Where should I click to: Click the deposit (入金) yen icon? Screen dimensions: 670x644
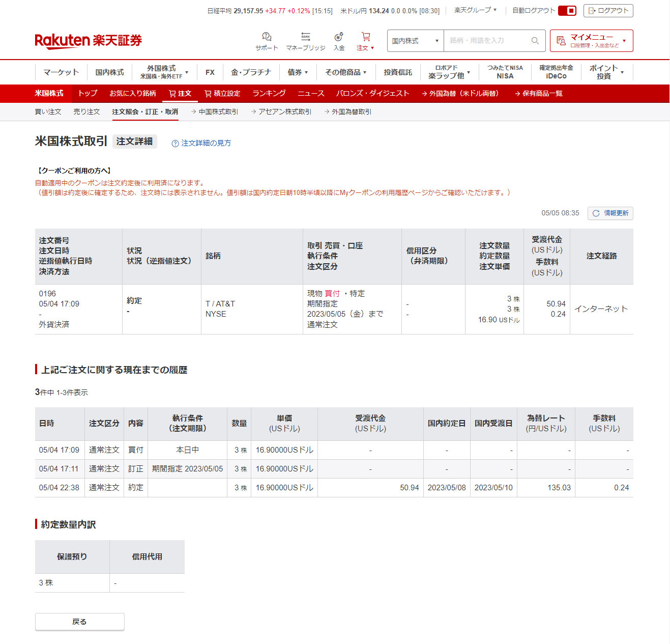(x=339, y=37)
